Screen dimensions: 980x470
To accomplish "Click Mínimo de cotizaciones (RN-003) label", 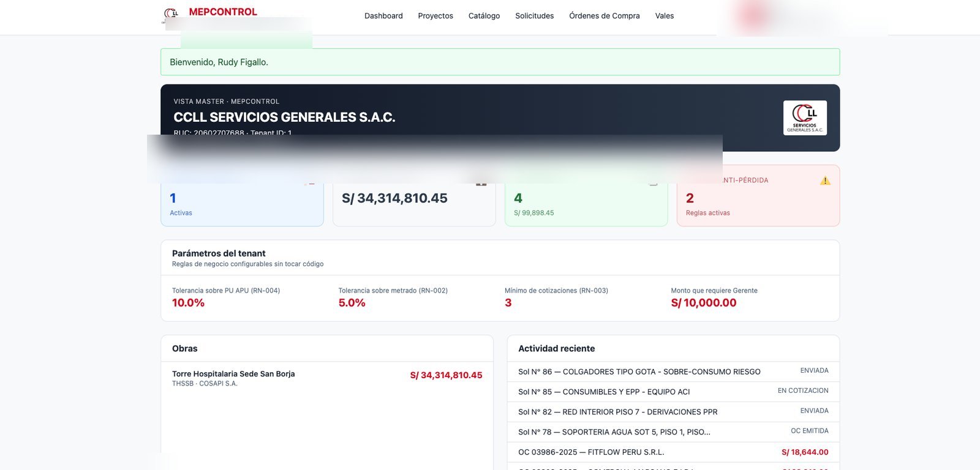I will pyautogui.click(x=556, y=291).
